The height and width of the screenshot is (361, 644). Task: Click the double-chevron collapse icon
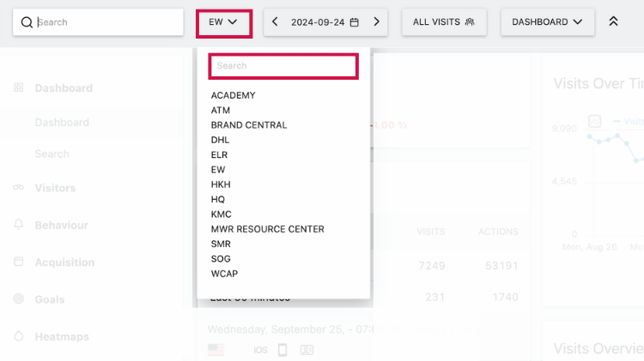coord(613,22)
